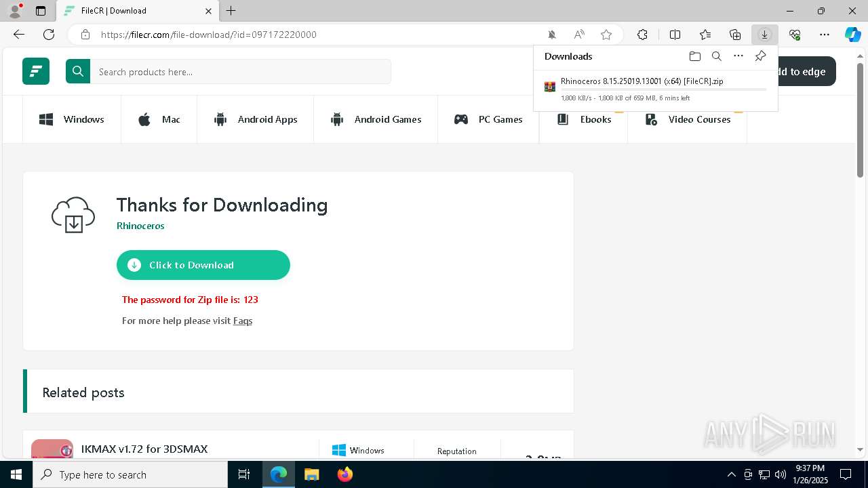This screenshot has width=868, height=488.
Task: Open downloads folder from Downloads panel
Action: tap(694, 56)
